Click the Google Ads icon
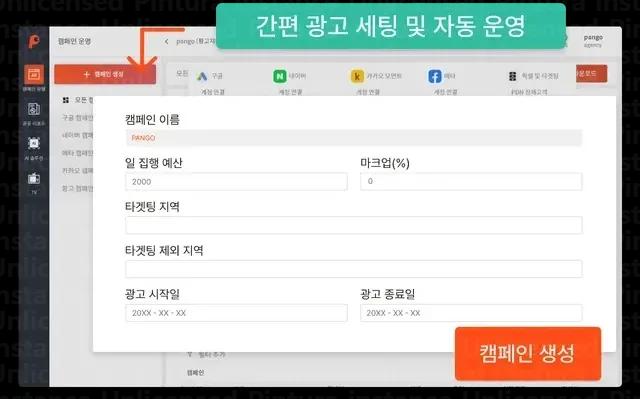640x399 pixels. coord(202,76)
